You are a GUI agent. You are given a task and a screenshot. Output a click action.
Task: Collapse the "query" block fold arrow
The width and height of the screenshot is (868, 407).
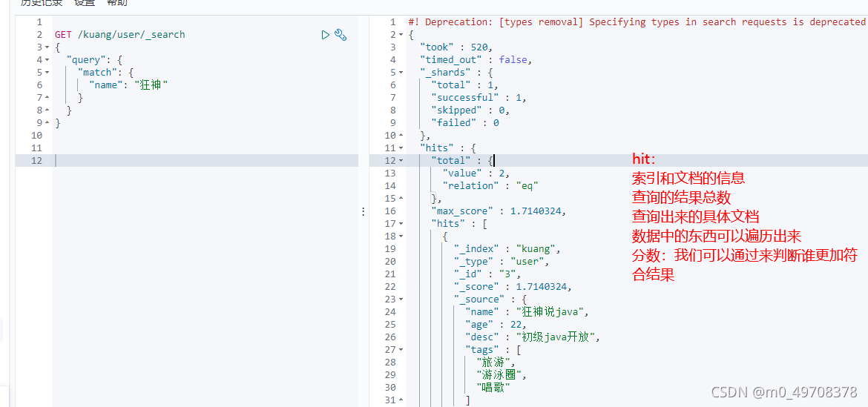(x=47, y=60)
